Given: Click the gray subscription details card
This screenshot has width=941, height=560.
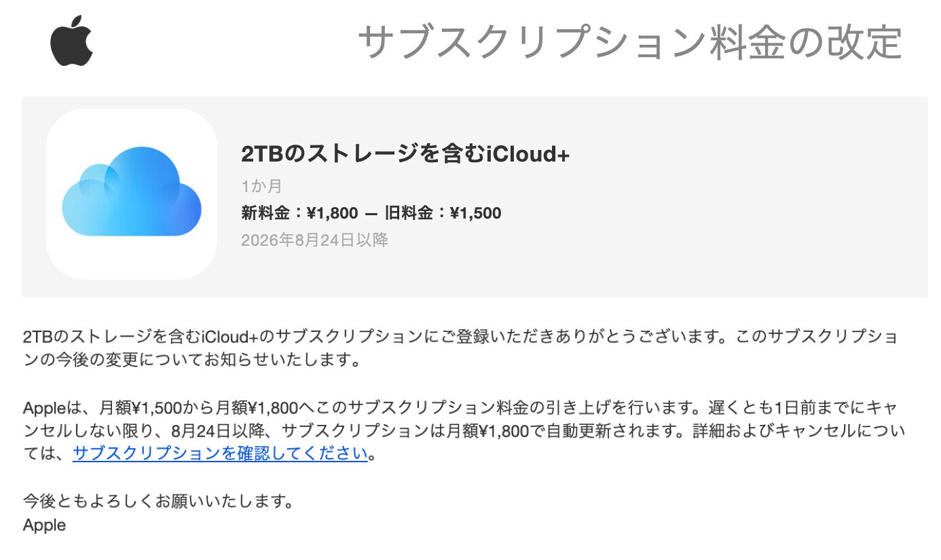Looking at the screenshot, I should (475, 196).
